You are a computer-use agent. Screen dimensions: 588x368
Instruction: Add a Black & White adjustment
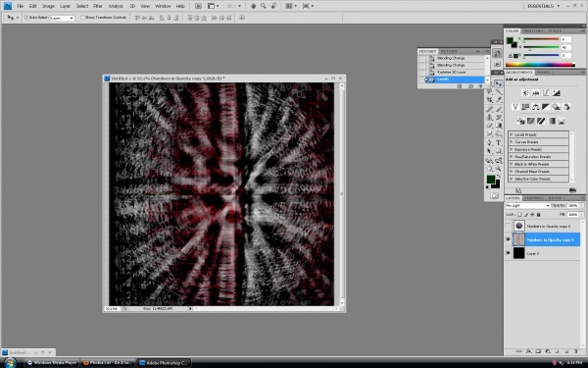tap(546, 107)
